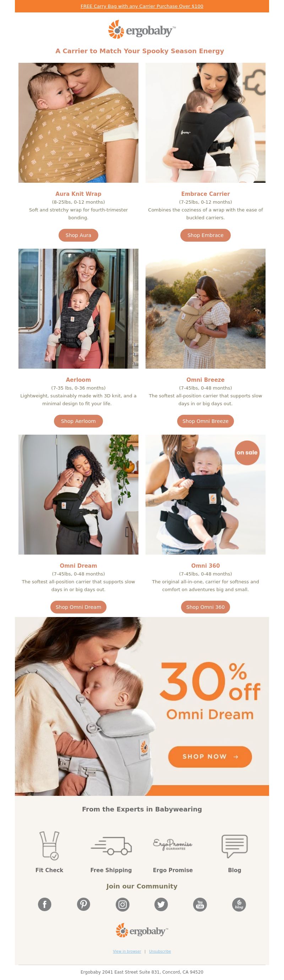Click the Omni 360 on sale photo

point(206,494)
